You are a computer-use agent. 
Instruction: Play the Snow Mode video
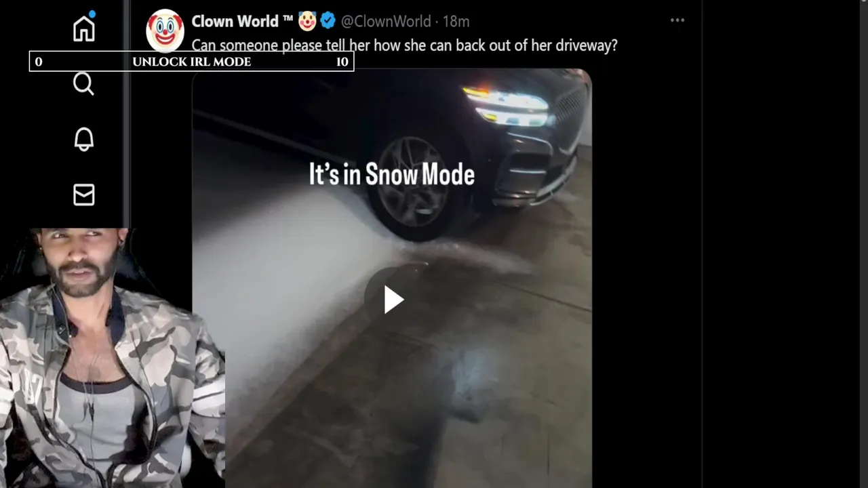[x=392, y=299]
